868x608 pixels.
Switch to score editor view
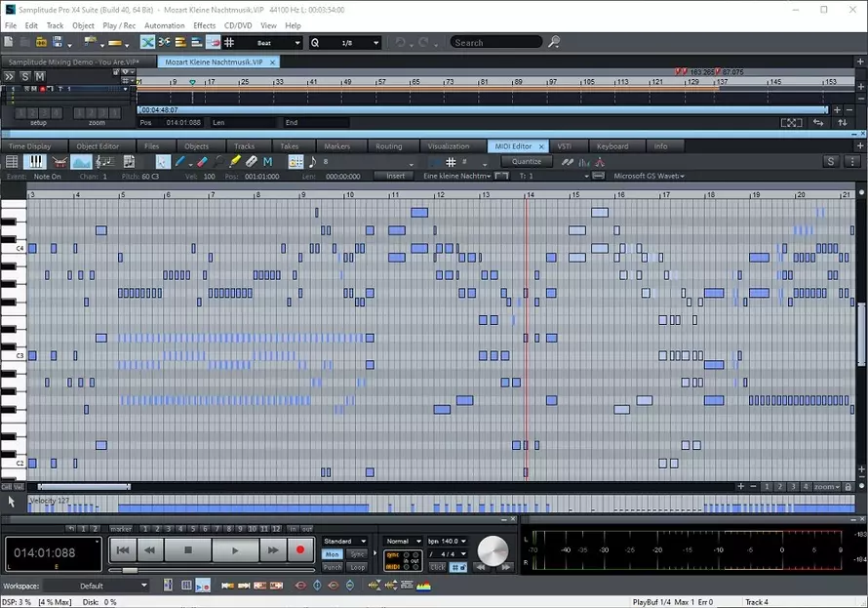point(104,162)
